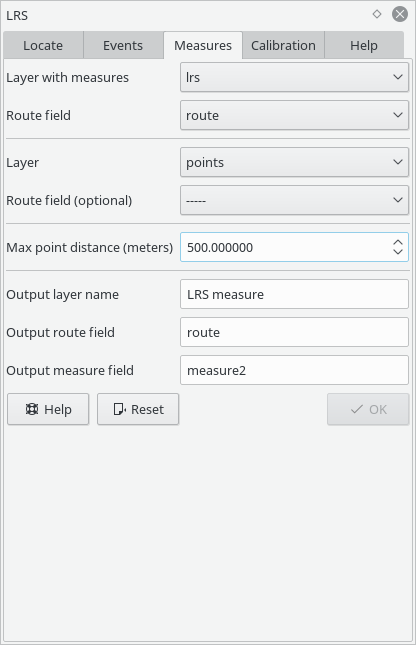The image size is (416, 645).
Task: Expand the Route field dropdown showing route
Action: (294, 115)
